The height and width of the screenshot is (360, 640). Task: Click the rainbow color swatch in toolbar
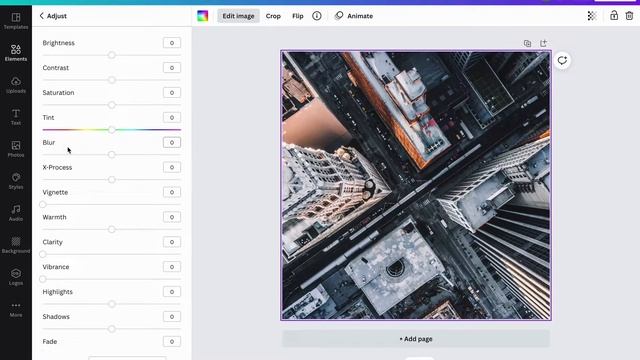(202, 16)
